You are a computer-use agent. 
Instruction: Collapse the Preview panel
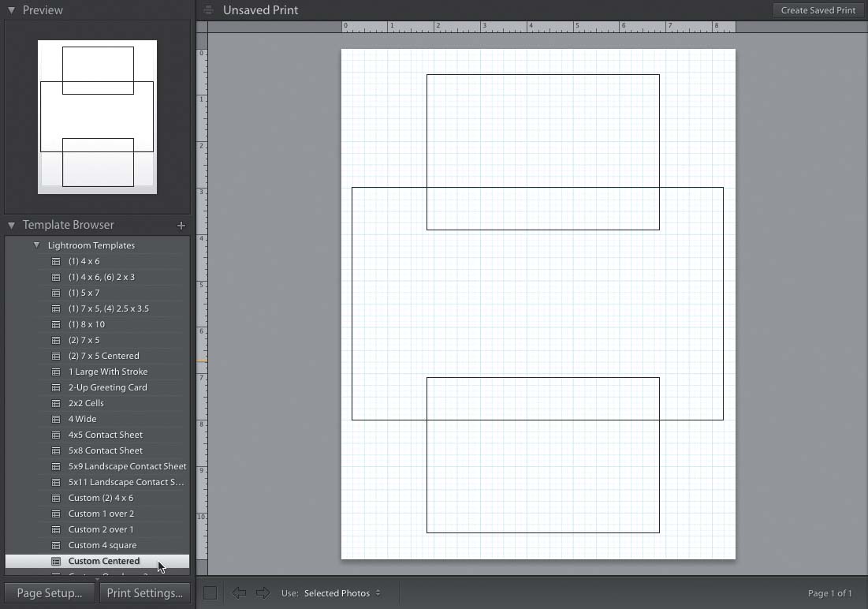[x=12, y=10]
